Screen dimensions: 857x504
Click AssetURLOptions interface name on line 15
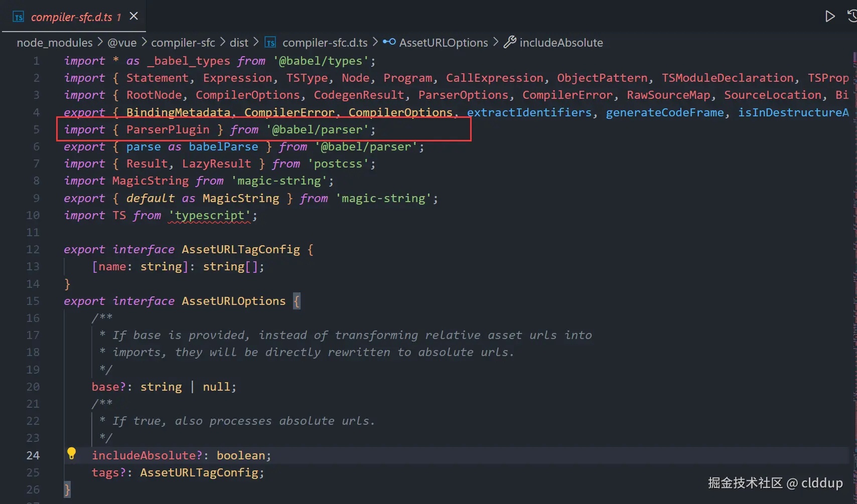(233, 301)
